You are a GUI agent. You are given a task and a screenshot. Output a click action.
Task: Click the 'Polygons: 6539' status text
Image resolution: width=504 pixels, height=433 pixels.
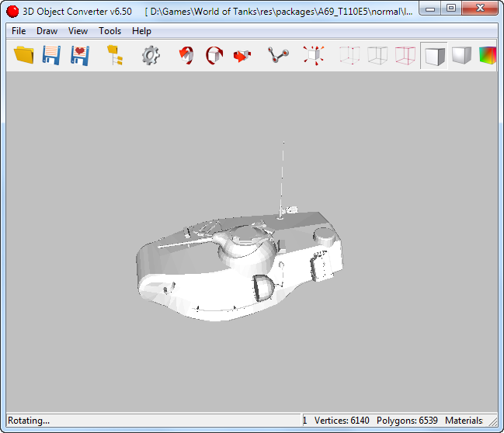(x=407, y=420)
